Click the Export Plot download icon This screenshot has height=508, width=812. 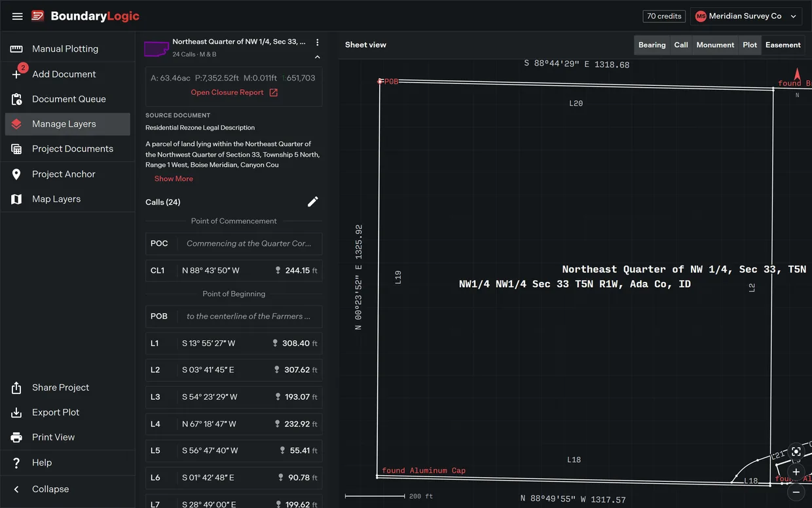[x=16, y=413]
